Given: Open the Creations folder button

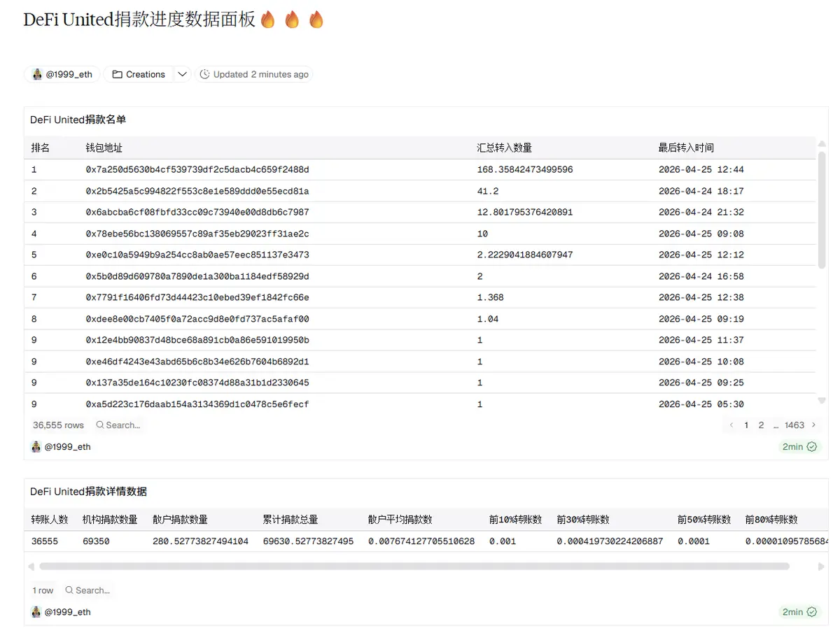Looking at the screenshot, I should 139,74.
